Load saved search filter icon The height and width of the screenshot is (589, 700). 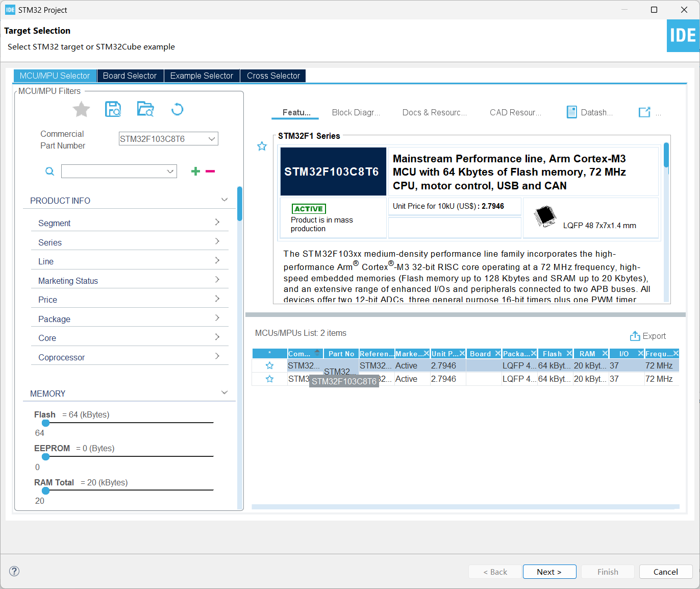click(x=145, y=109)
